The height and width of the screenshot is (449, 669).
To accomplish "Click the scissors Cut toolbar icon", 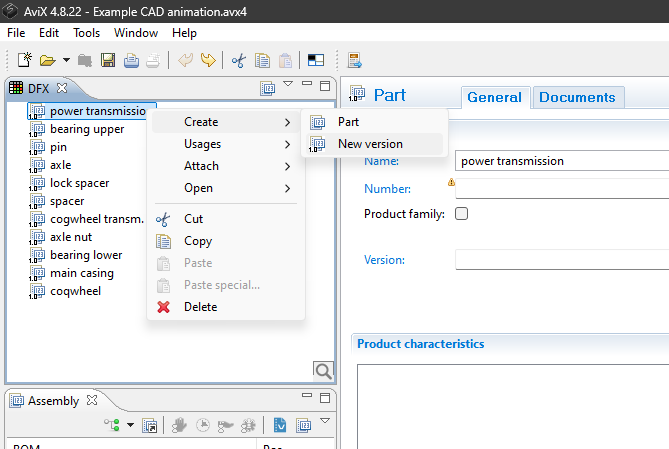I will point(239,60).
